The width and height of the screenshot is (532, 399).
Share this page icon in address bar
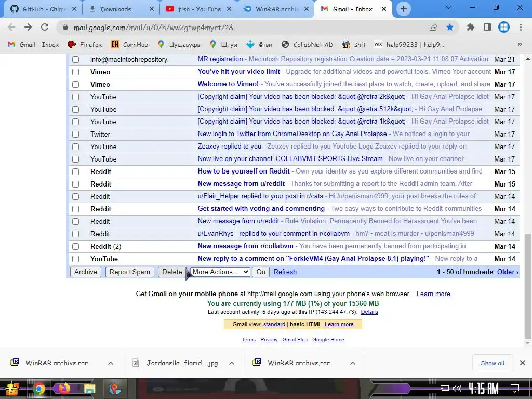point(433,28)
